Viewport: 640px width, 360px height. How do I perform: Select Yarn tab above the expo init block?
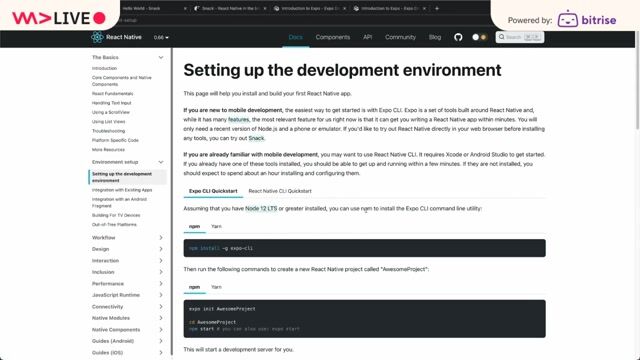click(x=216, y=287)
